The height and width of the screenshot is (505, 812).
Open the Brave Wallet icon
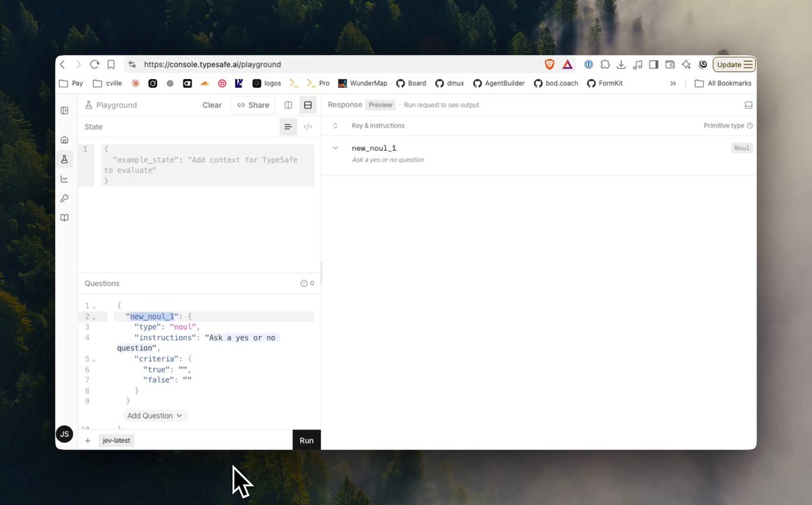670,65
